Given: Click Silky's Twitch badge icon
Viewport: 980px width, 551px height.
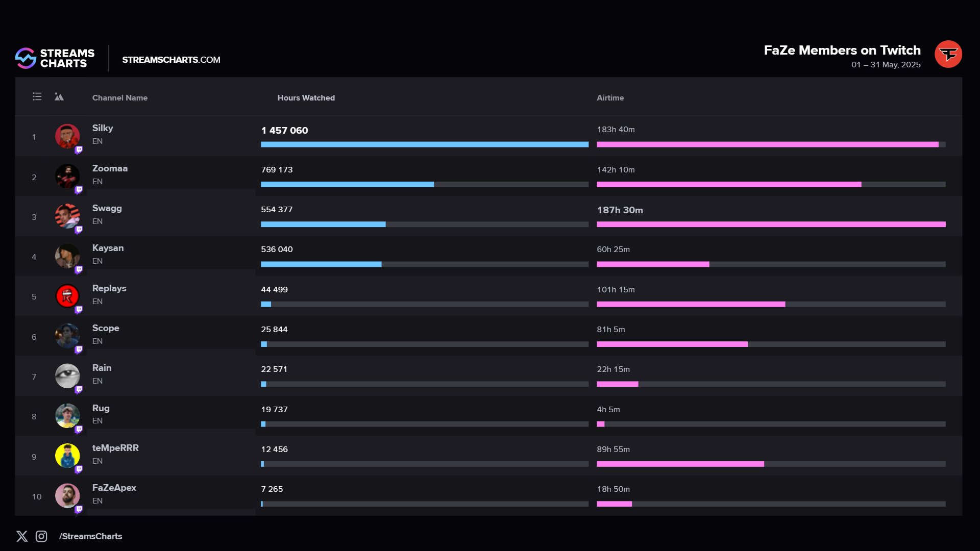Looking at the screenshot, I should [x=79, y=150].
